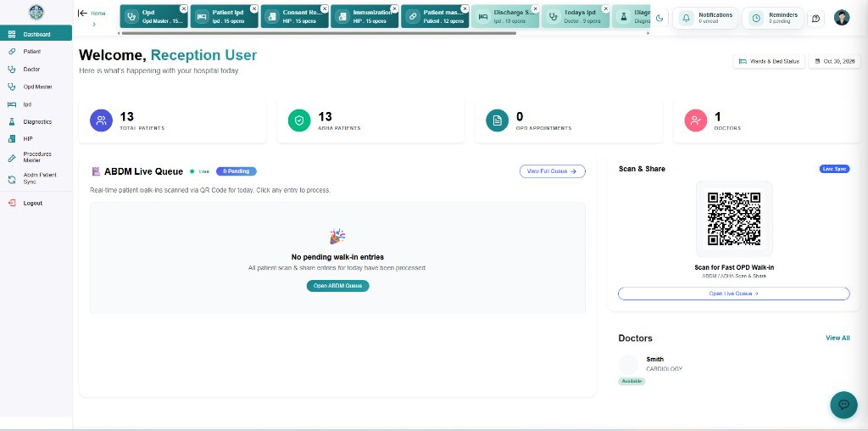This screenshot has height=431, width=868.
Task: Click the hospital logo in the sidebar
Action: pyautogui.click(x=36, y=12)
